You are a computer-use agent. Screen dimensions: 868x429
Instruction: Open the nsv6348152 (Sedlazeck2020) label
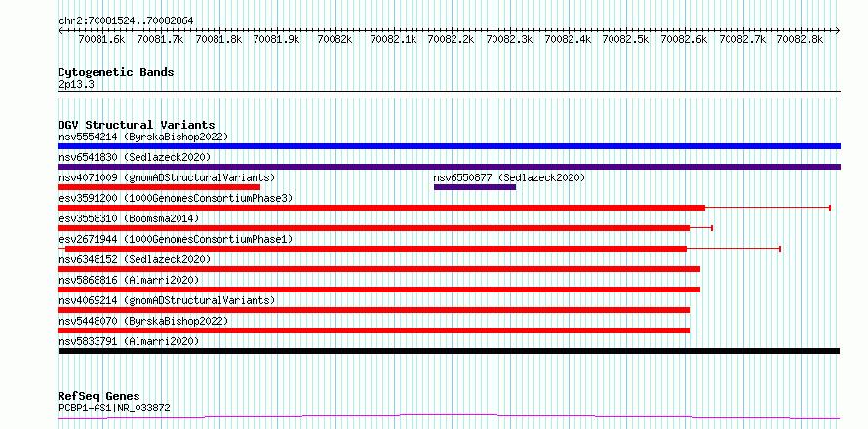[135, 259]
